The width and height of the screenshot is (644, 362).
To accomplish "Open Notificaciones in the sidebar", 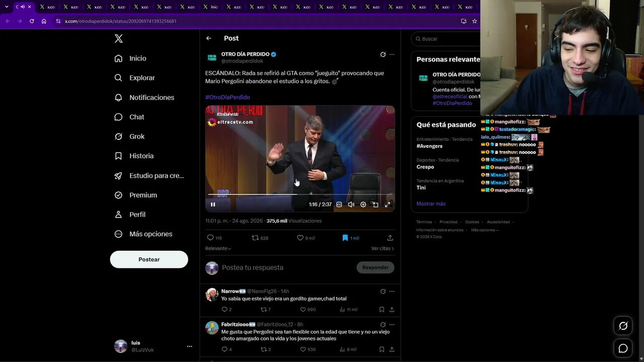I will coord(144,98).
